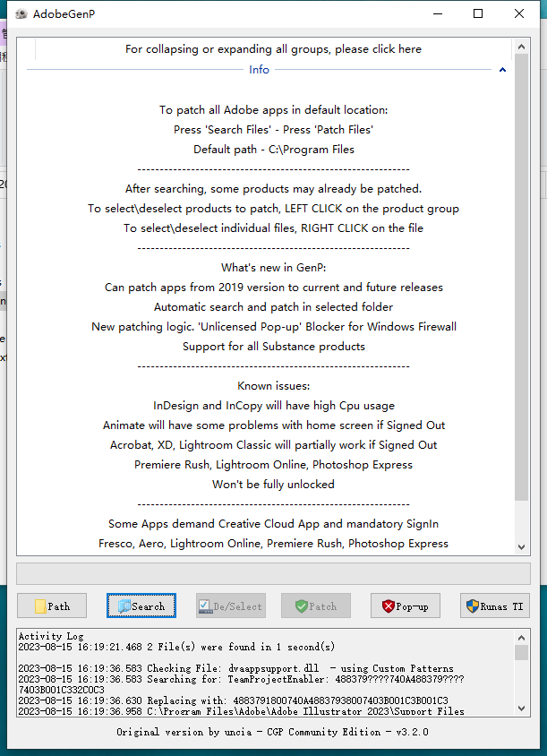Collapse the Info group with chevron
Viewport: 547px width, 756px height.
pyautogui.click(x=502, y=70)
